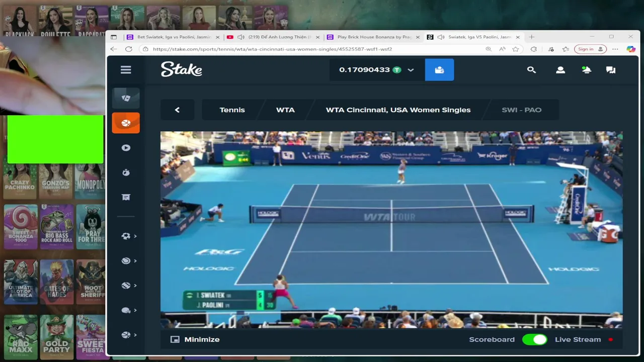The width and height of the screenshot is (644, 362).
Task: Open Gonzo's Treasure Map thumbnail
Action: [55, 181]
